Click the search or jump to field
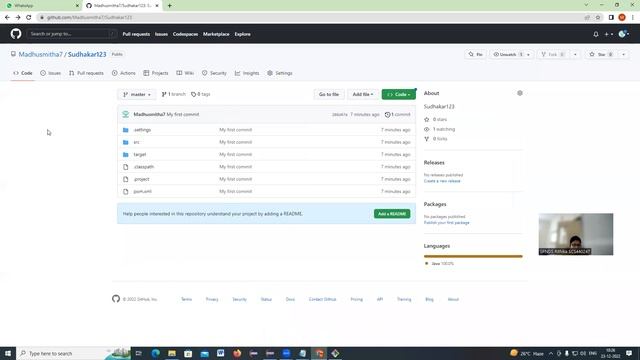 [72, 34]
